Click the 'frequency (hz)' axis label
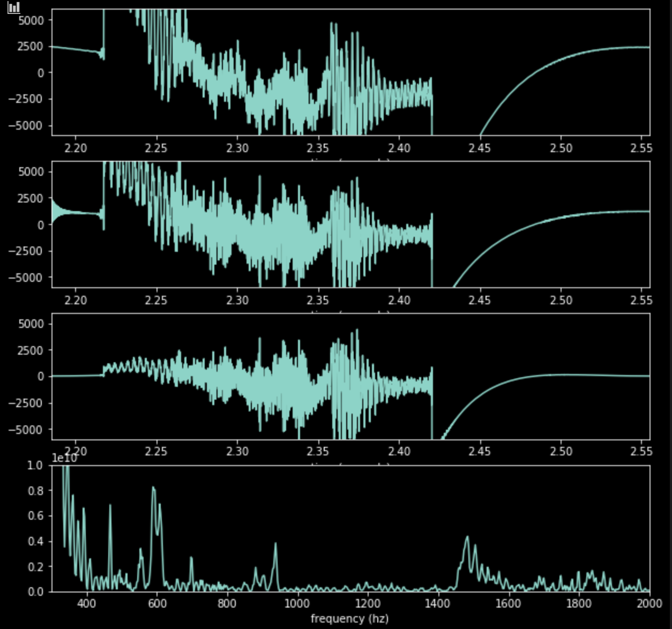Viewport: 672px width, 629px height. [349, 617]
